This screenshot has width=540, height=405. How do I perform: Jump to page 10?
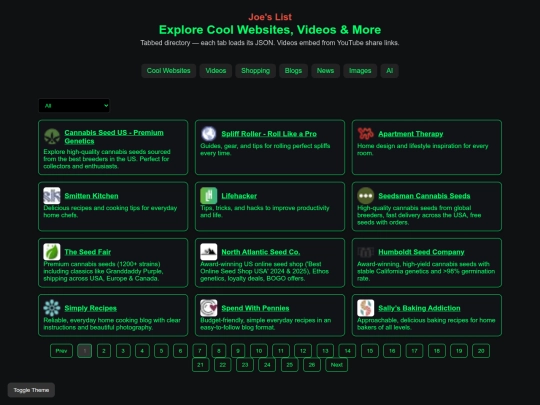click(259, 351)
